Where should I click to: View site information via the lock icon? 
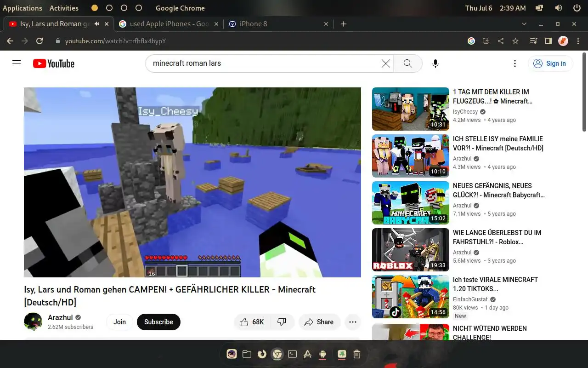tap(58, 41)
